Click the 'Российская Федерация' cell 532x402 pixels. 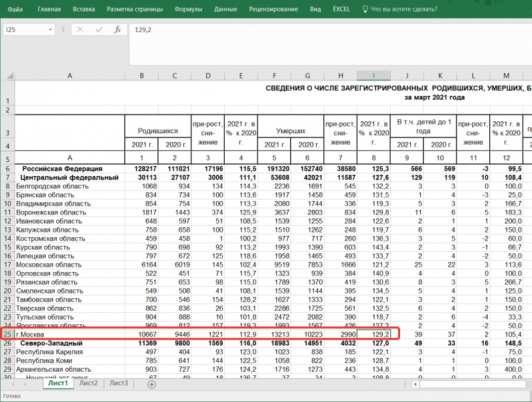click(x=70, y=169)
